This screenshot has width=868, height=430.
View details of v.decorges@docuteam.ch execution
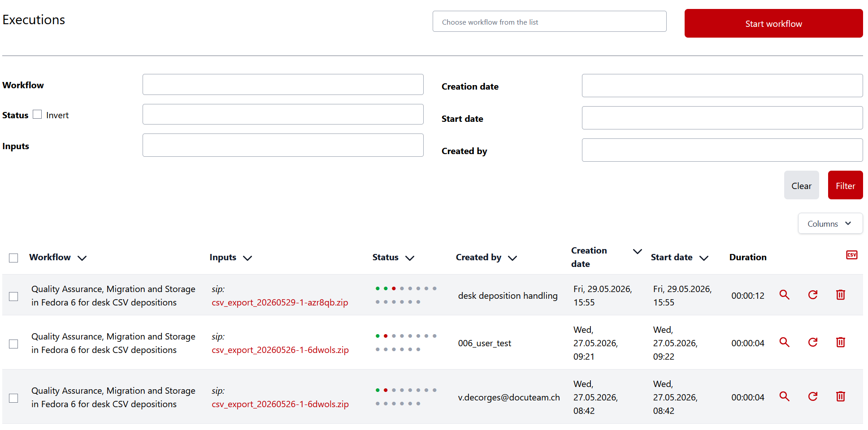pos(784,396)
